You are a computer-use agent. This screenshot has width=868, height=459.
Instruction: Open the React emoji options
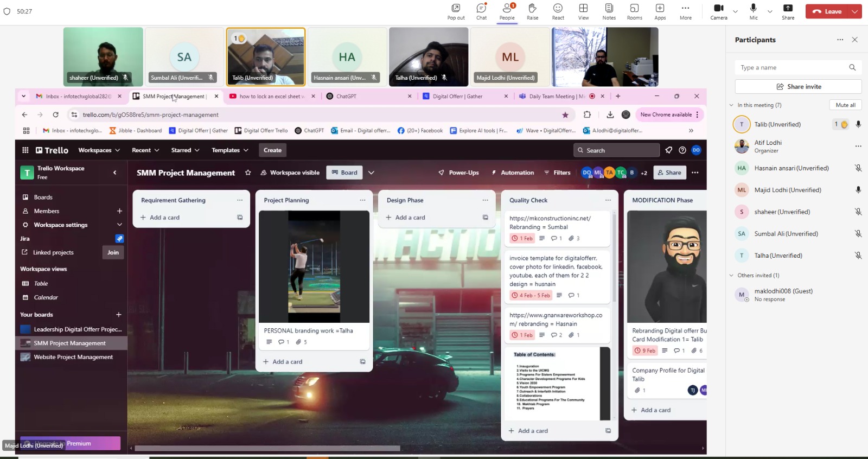pyautogui.click(x=558, y=11)
